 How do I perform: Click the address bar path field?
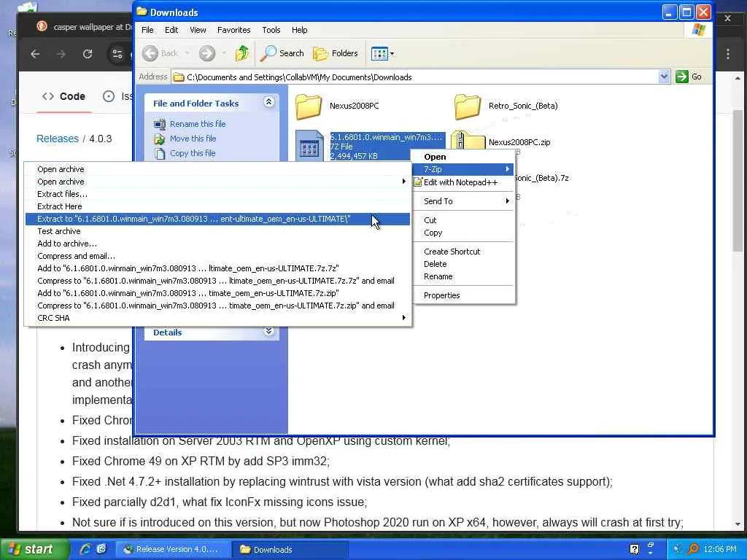414,77
